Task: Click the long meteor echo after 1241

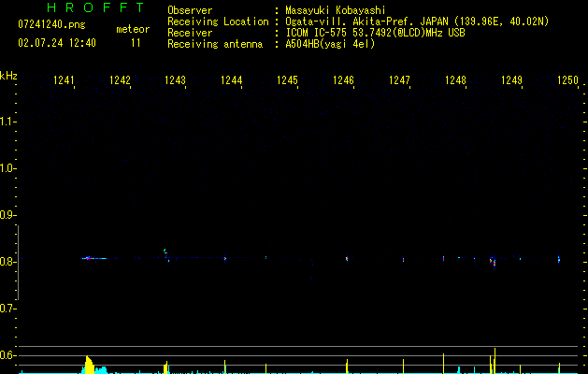Action: (x=93, y=258)
